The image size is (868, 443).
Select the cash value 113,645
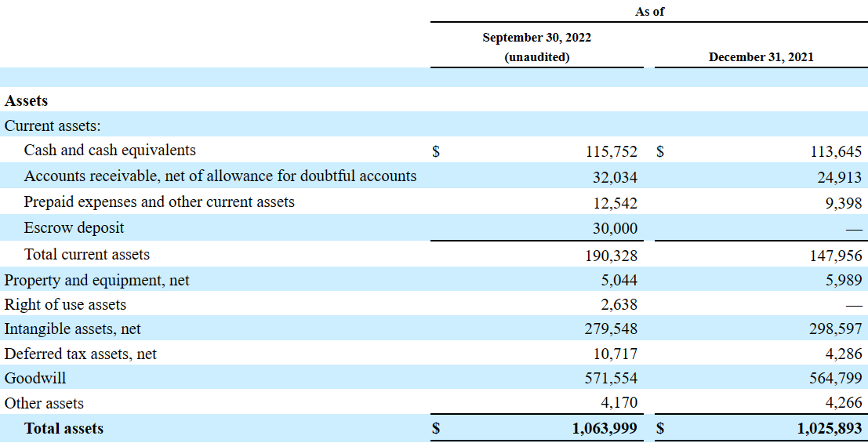point(836,152)
